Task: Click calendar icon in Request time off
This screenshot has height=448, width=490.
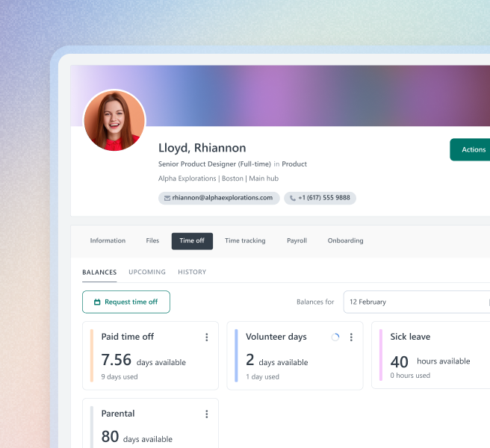Action: click(97, 302)
